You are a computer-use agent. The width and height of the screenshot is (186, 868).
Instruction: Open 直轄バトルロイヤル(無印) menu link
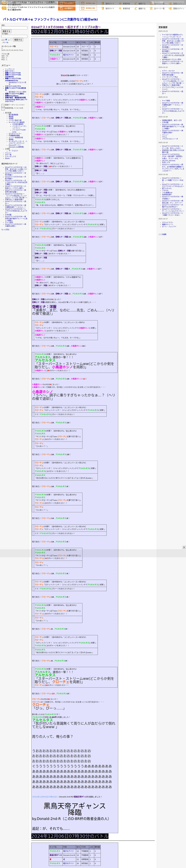click(x=14, y=94)
